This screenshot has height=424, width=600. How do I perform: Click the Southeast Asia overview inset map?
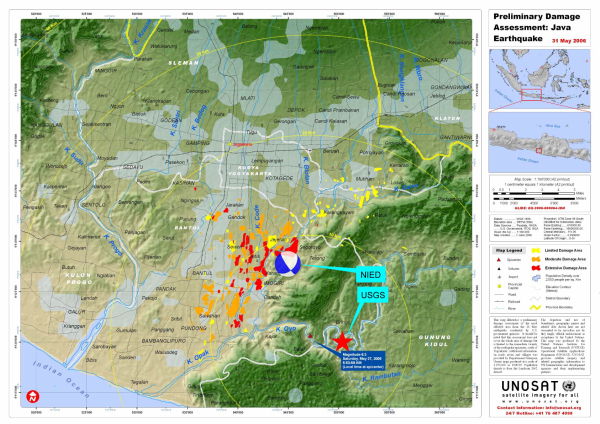click(540, 79)
